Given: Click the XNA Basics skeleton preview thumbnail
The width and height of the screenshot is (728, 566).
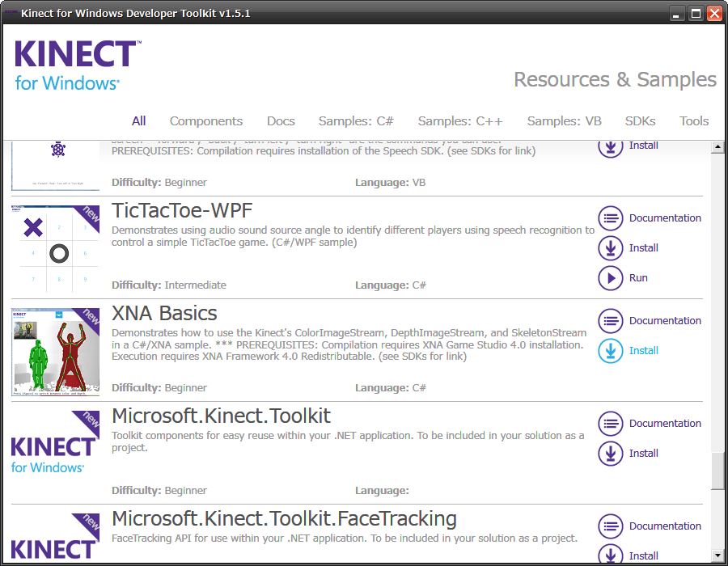Looking at the screenshot, I should (56, 352).
